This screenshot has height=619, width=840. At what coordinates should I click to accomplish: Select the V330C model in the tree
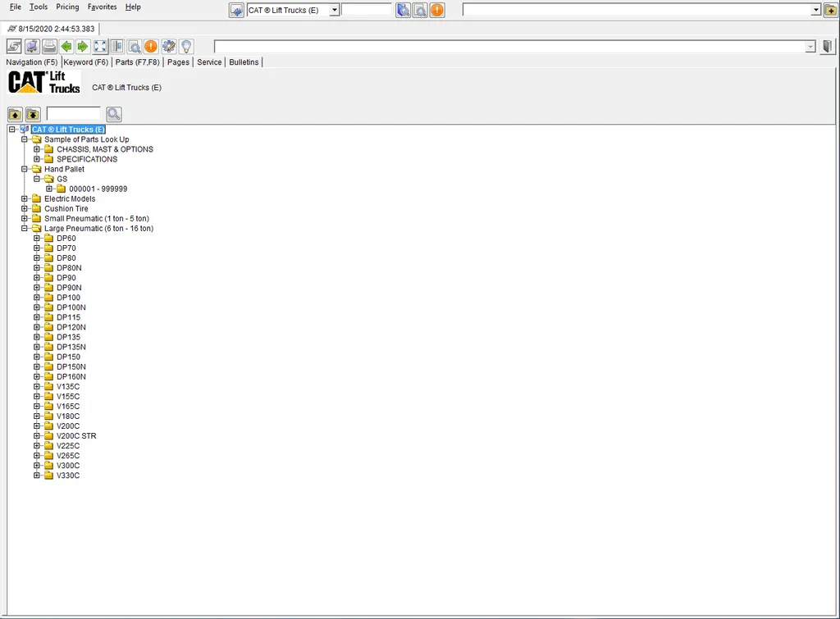pos(68,476)
